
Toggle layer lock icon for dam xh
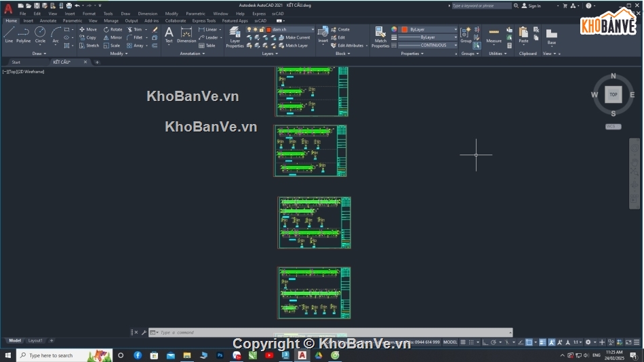tap(262, 30)
